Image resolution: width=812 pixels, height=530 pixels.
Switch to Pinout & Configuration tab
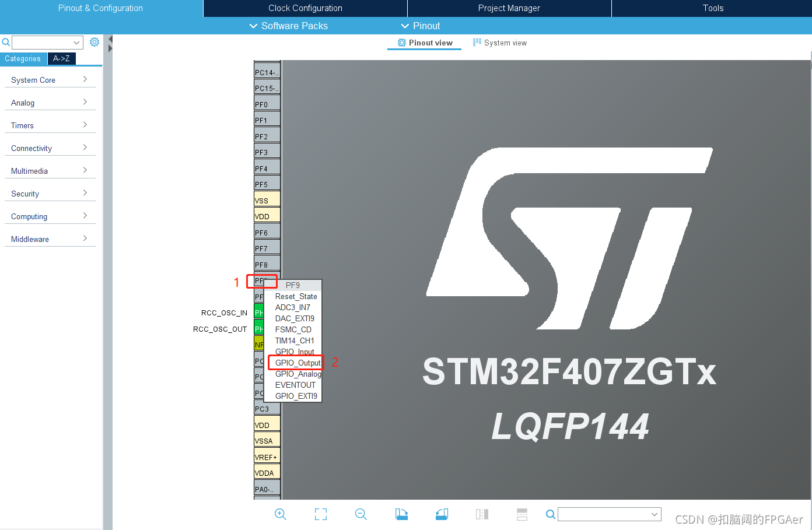[x=101, y=8]
